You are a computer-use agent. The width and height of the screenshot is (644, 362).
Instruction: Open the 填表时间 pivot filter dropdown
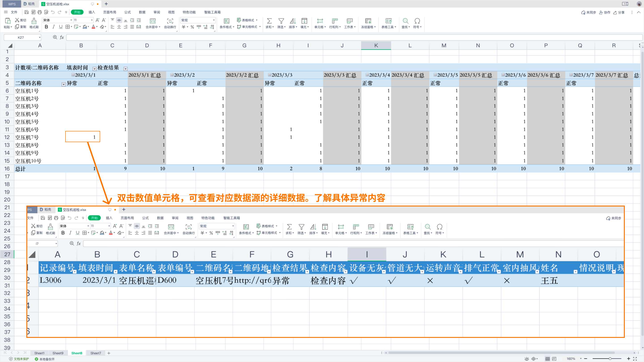click(x=95, y=69)
